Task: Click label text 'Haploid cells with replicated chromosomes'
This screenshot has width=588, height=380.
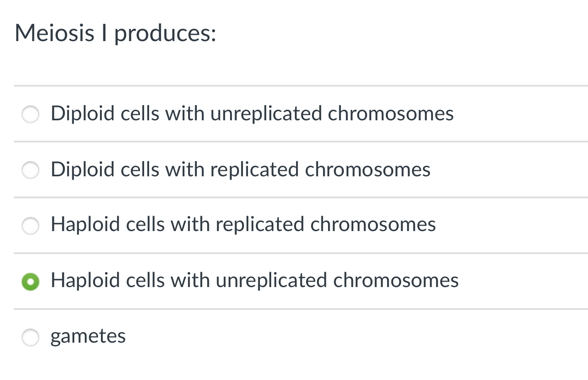Action: [x=243, y=224]
